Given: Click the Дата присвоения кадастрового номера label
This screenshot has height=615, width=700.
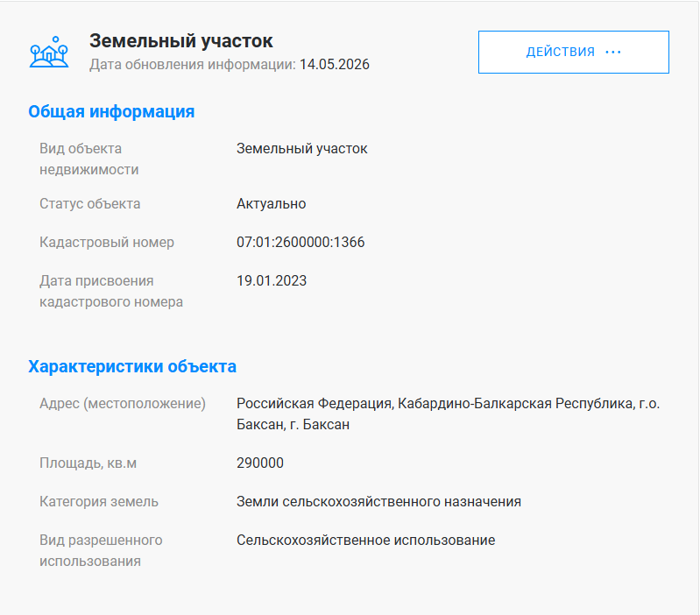Looking at the screenshot, I should [111, 292].
